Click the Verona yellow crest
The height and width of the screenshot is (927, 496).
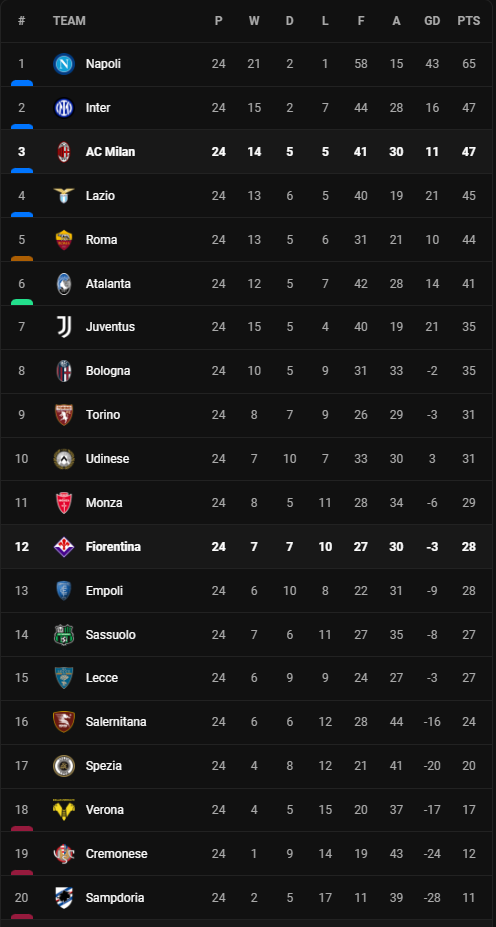coord(64,810)
